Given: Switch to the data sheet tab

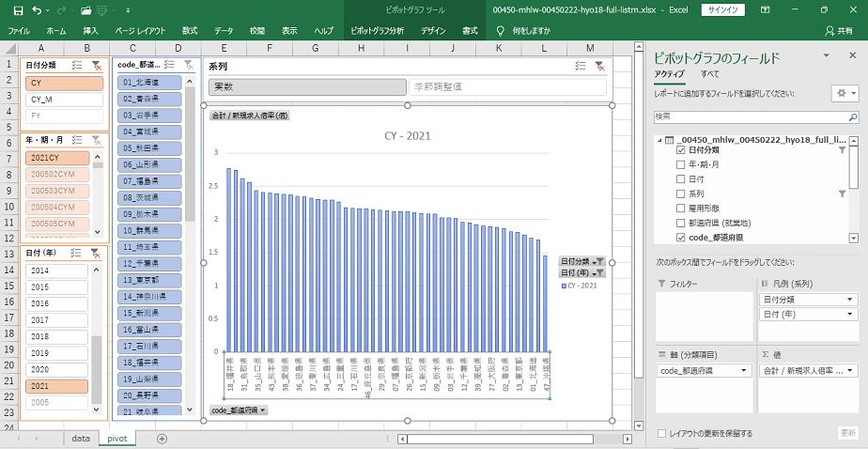Looking at the screenshot, I should (81, 439).
